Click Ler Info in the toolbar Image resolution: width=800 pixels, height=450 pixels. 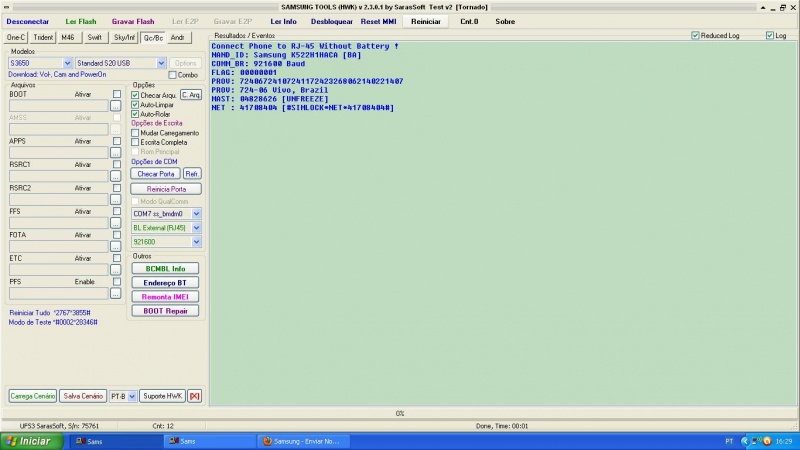283,21
